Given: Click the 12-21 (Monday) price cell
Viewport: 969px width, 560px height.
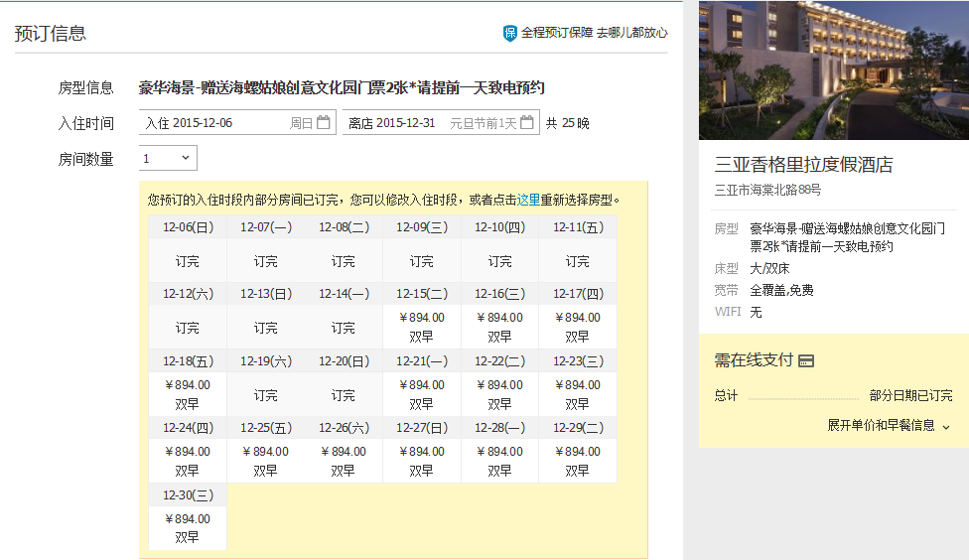Looking at the screenshot, I should (x=422, y=393).
